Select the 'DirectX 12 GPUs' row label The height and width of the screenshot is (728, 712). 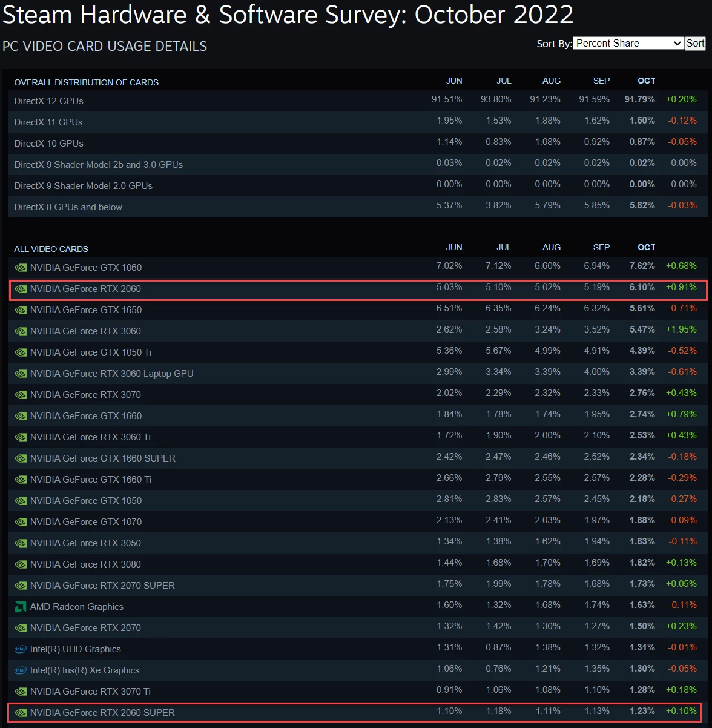pos(49,101)
